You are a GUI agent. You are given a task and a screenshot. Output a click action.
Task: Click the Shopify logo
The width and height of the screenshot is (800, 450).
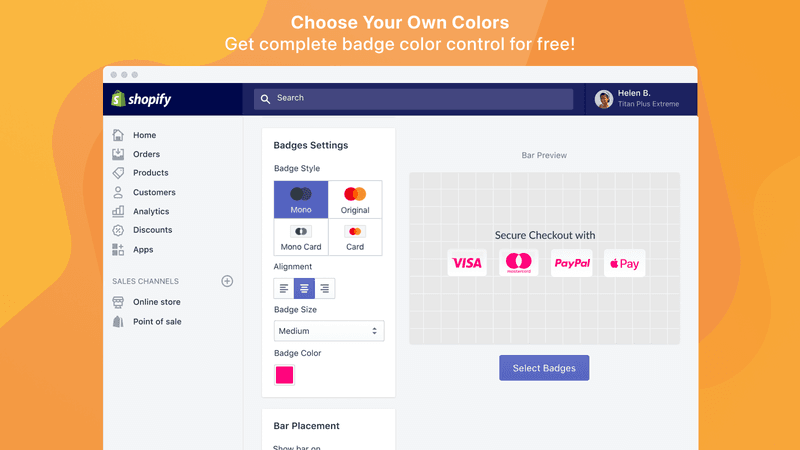tap(141, 99)
